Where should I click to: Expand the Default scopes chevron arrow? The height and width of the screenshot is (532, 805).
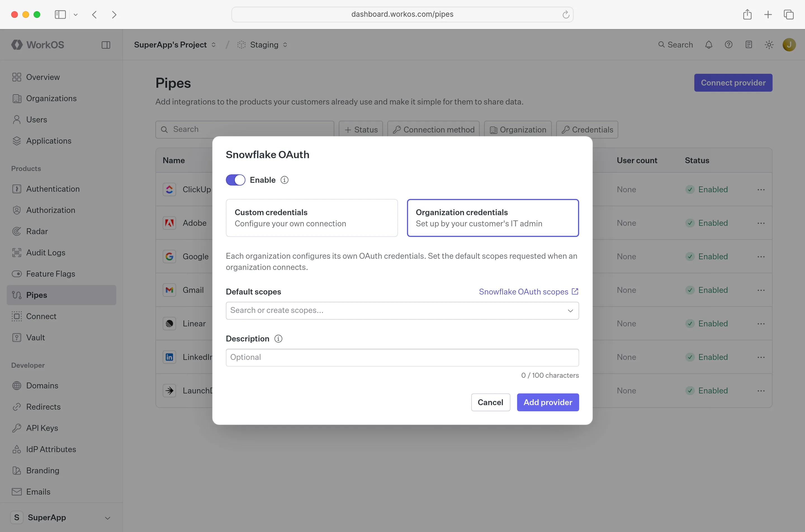click(x=570, y=311)
